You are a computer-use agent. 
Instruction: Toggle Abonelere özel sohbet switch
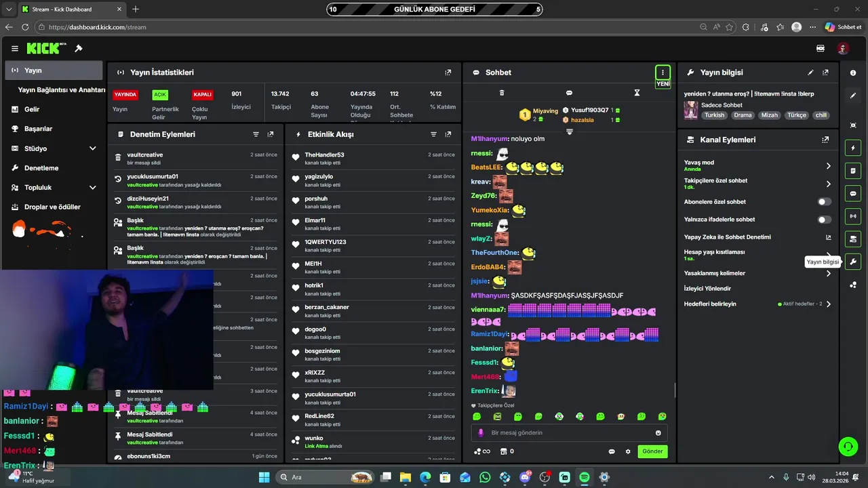pos(824,201)
